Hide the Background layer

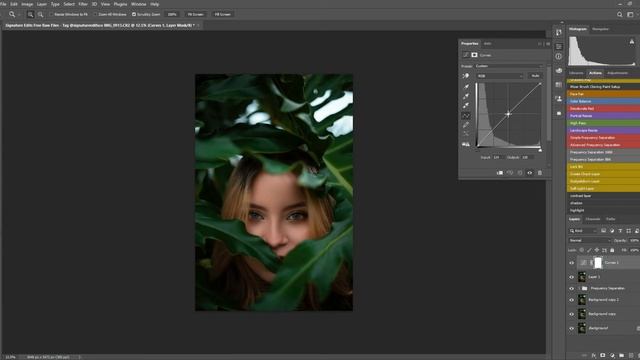(x=571, y=328)
